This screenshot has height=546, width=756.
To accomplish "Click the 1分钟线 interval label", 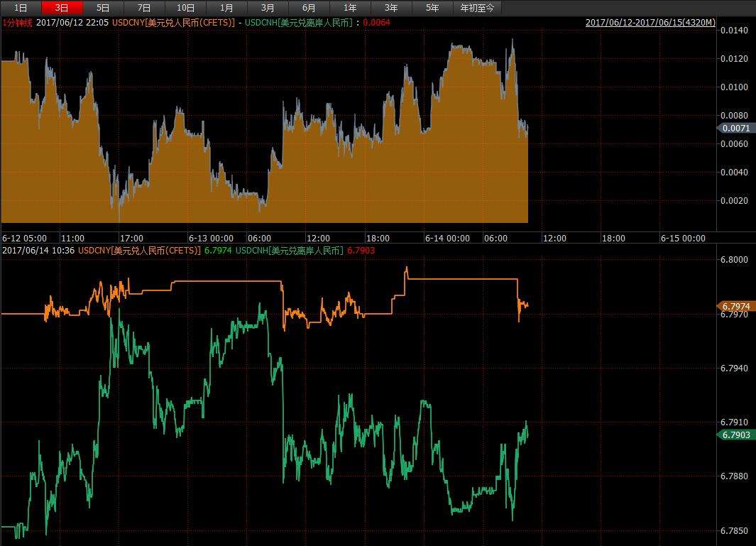I will click(x=17, y=23).
